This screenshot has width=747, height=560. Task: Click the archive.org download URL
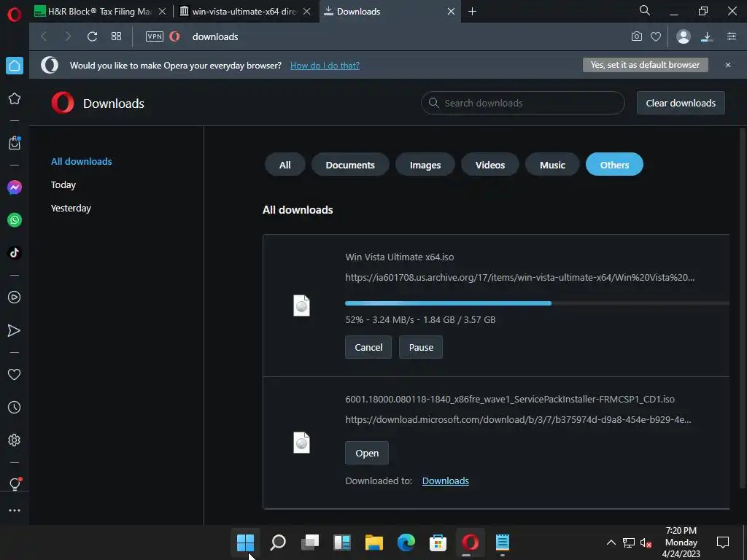point(519,277)
